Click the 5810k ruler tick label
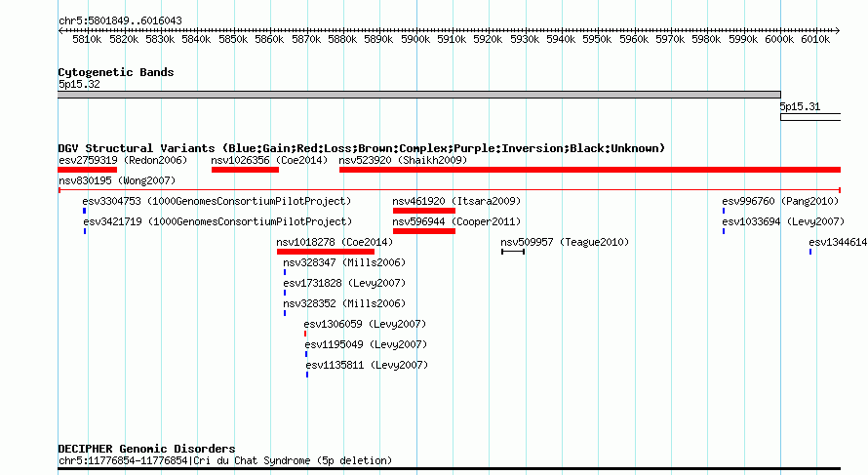The image size is (868, 475). [87, 40]
